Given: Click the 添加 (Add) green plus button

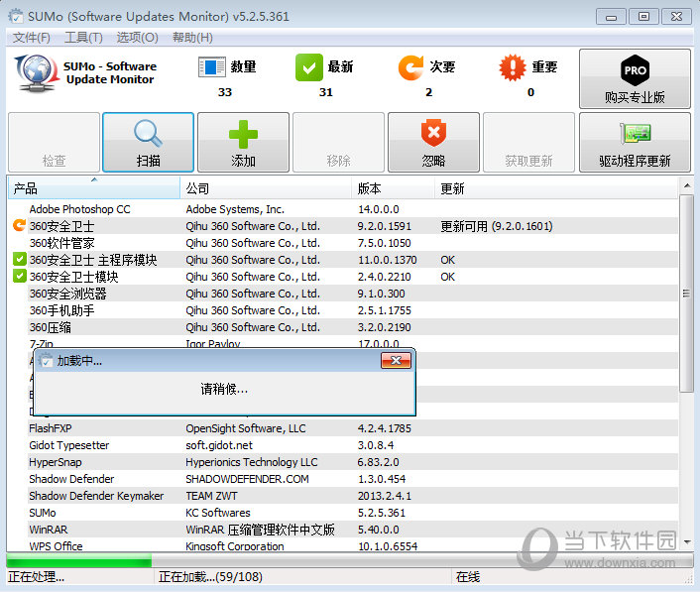Looking at the screenshot, I should pyautogui.click(x=243, y=142).
